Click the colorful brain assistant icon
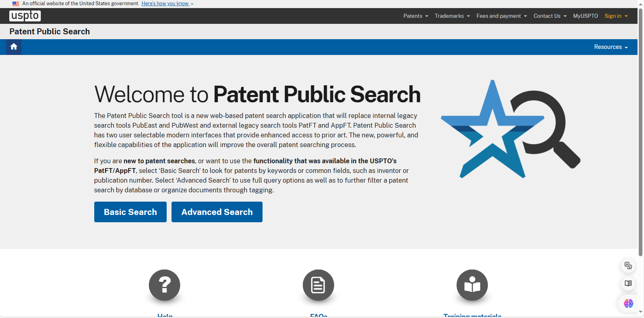 [x=628, y=303]
